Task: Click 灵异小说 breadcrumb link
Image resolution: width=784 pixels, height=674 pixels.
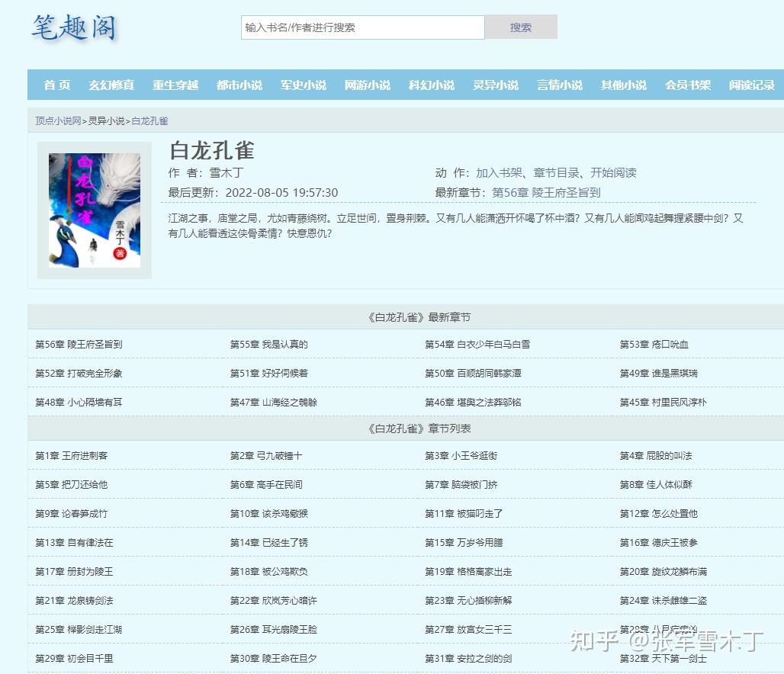Action: pos(107,121)
